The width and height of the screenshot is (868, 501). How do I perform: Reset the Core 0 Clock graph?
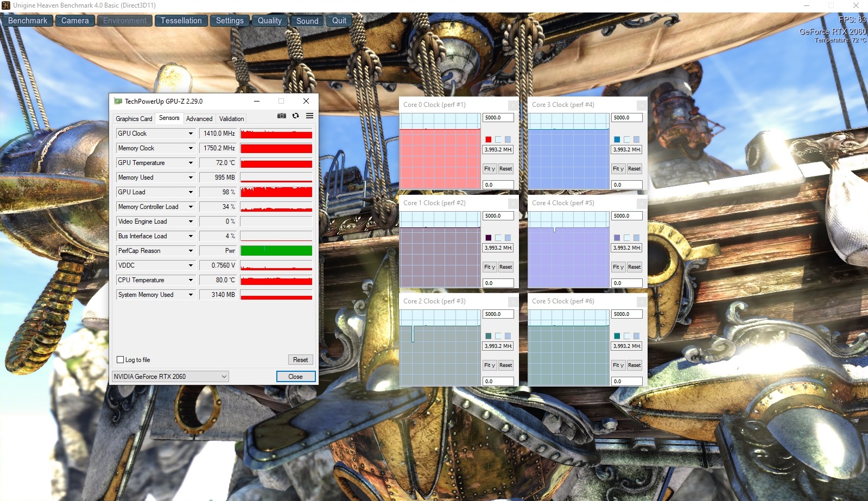[x=506, y=169]
